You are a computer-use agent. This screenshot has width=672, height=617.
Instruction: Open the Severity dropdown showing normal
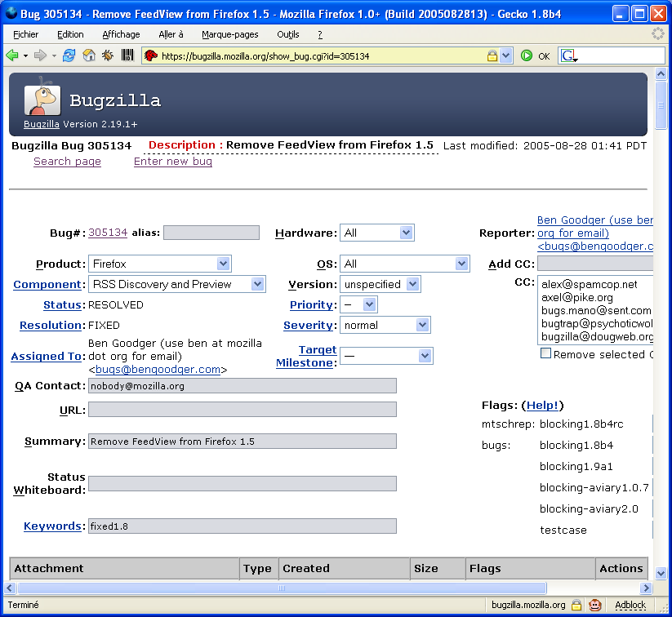(x=385, y=325)
